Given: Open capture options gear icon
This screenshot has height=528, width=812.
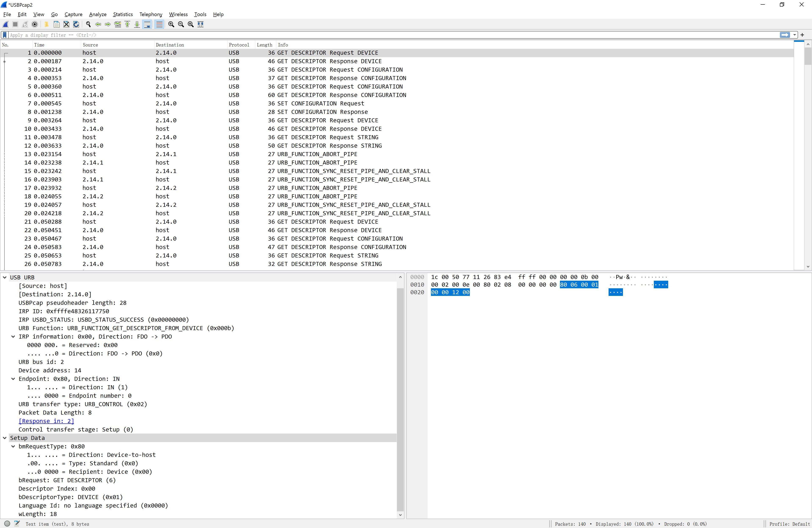Looking at the screenshot, I should 34,24.
